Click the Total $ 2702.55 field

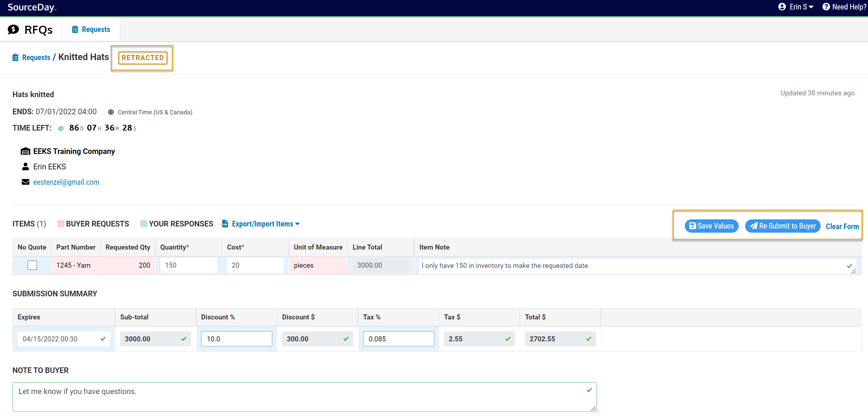tap(560, 339)
